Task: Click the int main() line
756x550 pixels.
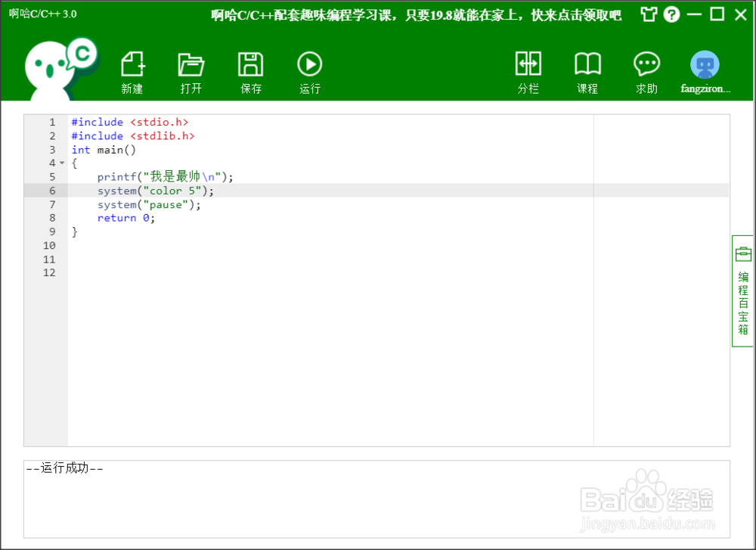Action: pyautogui.click(x=104, y=150)
